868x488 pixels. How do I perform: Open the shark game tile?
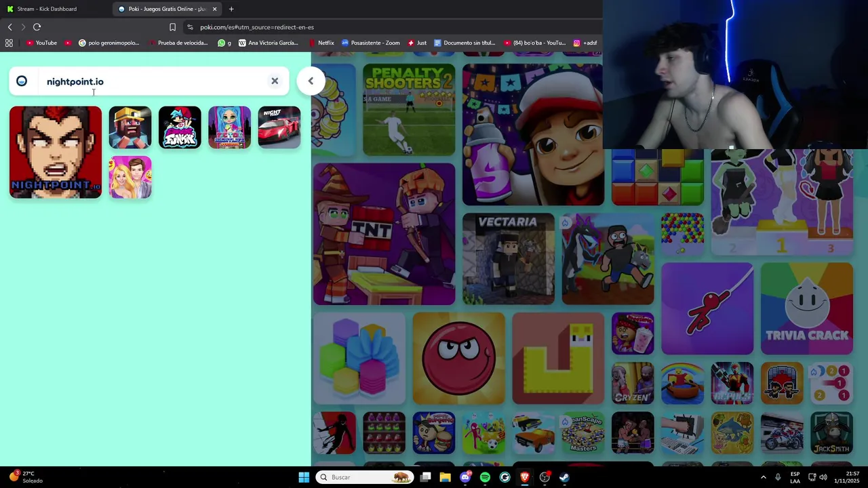(732, 432)
